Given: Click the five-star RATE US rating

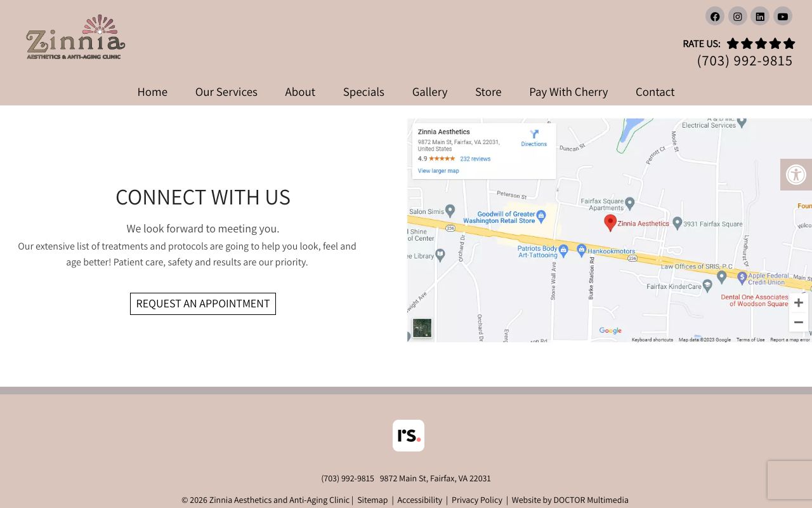Looking at the screenshot, I should 761,43.
